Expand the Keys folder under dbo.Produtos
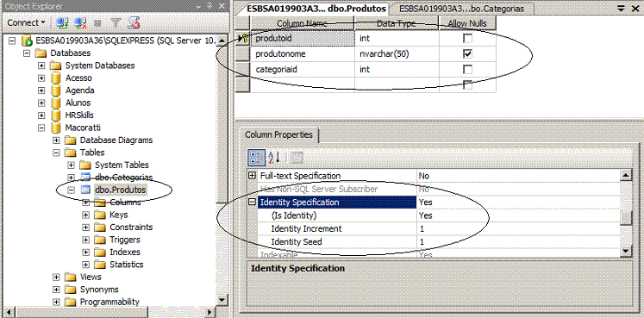The width and height of the screenshot is (644, 318). 85,215
